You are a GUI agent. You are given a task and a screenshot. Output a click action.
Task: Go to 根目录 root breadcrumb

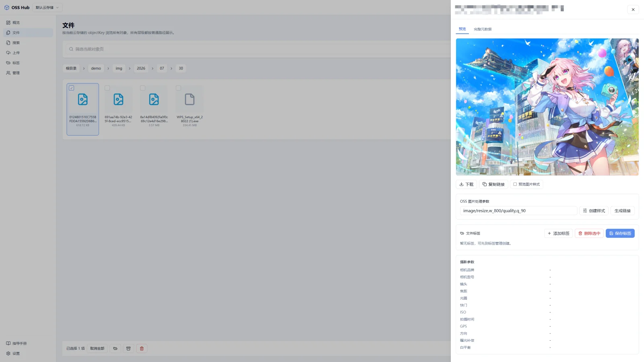pyautogui.click(x=71, y=68)
